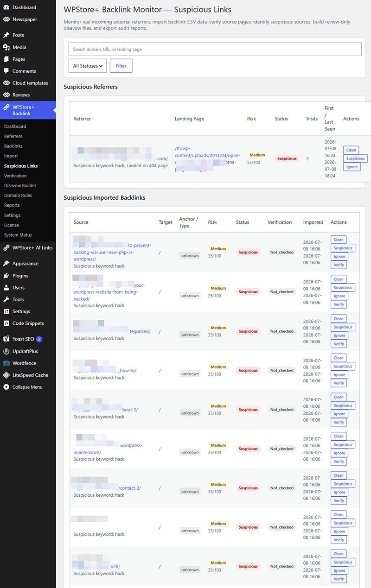Open Domain Rules submenu item
This screenshot has width=371, height=588.
pos(18,196)
